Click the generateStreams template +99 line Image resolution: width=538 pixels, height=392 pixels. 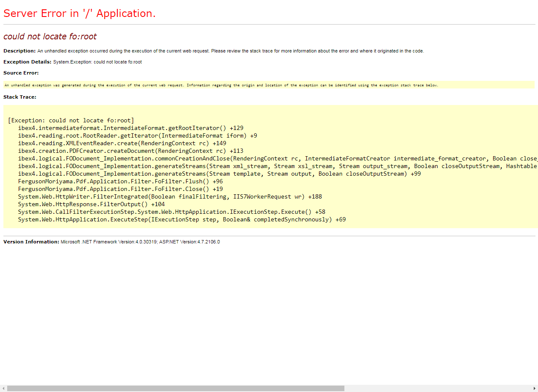pyautogui.click(x=219, y=174)
